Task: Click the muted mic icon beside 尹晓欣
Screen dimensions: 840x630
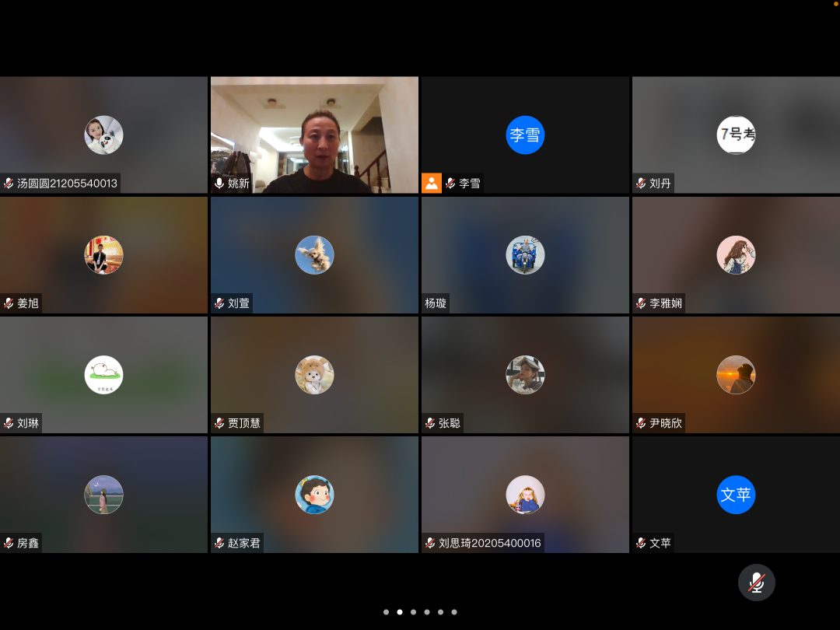Action: coord(641,423)
